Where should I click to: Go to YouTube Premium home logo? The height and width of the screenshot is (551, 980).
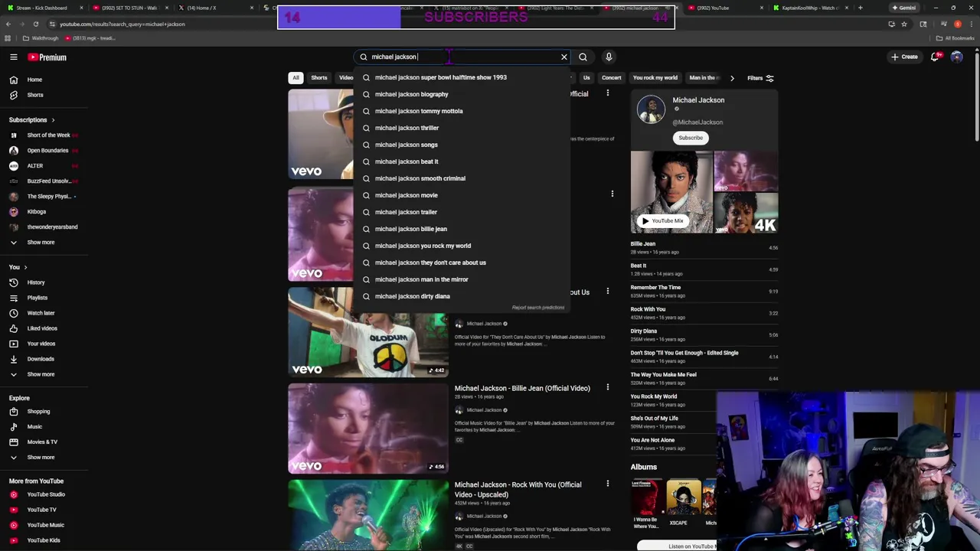[47, 57]
